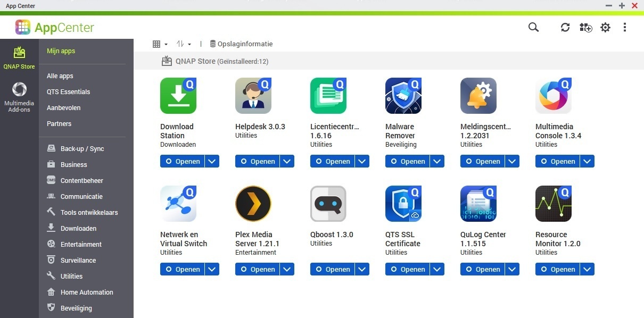Select QNAP Store in the left rail
Screen dimensions: 644x318
click(19, 58)
